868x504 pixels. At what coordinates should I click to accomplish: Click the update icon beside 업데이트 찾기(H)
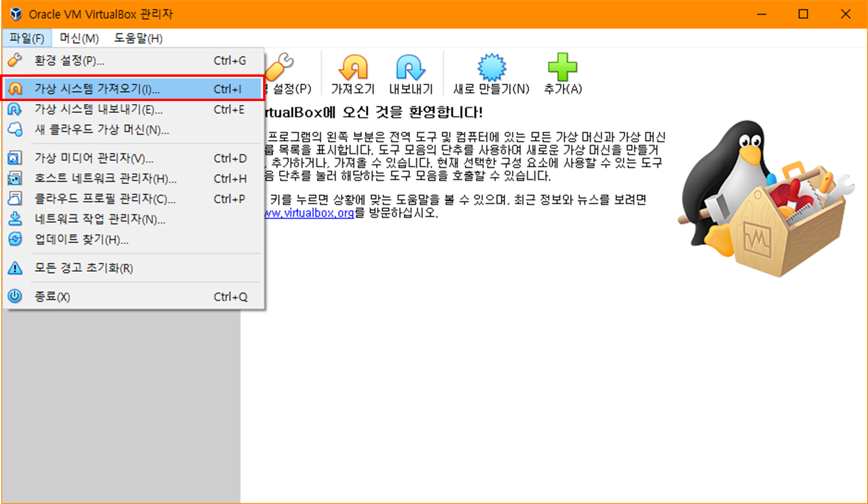tap(15, 239)
